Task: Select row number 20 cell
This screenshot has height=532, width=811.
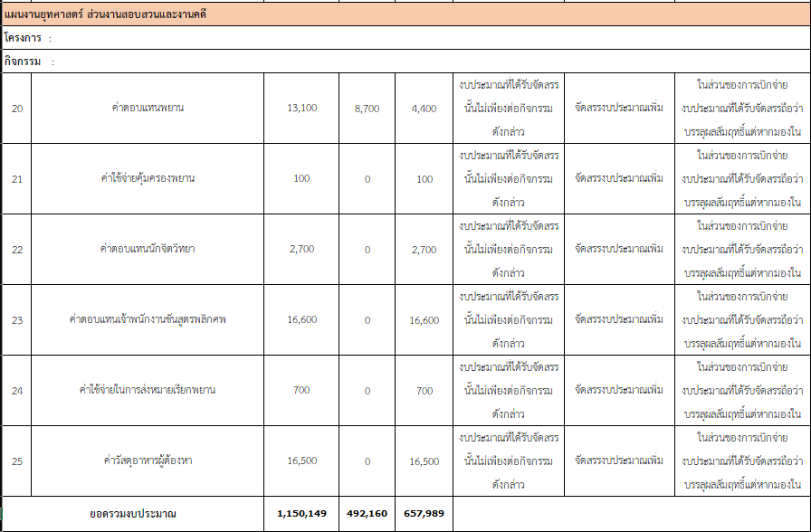Action: [x=16, y=109]
